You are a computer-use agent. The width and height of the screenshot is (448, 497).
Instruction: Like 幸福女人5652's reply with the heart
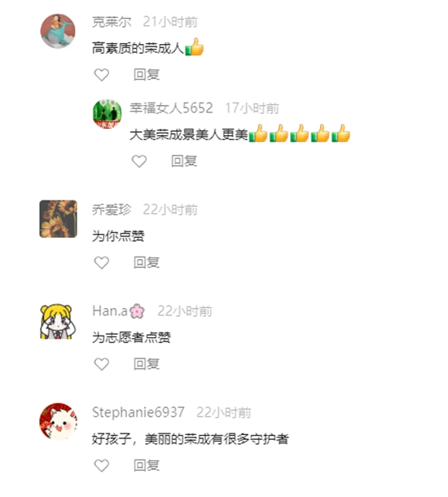[x=139, y=161]
